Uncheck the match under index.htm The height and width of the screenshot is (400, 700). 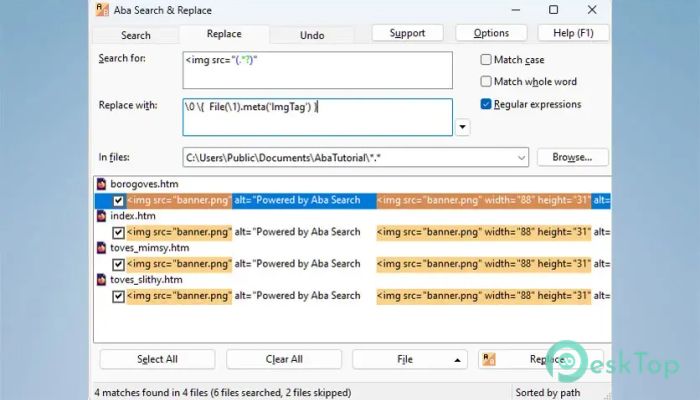(x=118, y=232)
